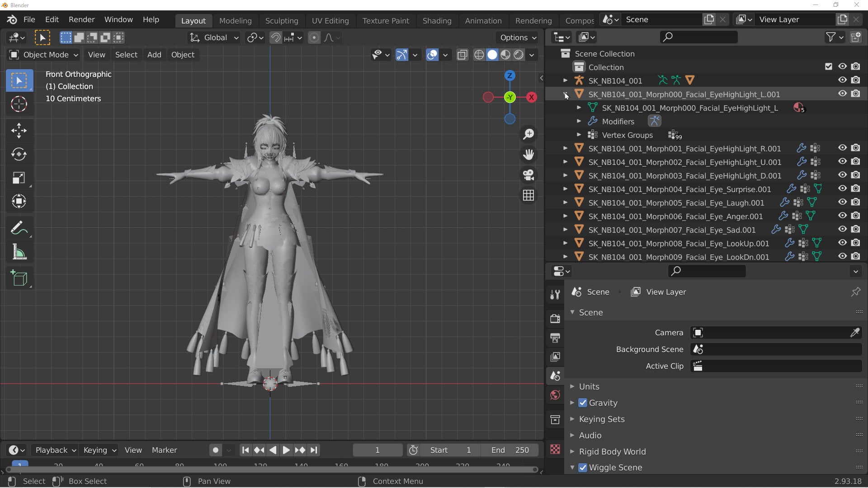The width and height of the screenshot is (868, 488).
Task: Uncheck the Wiggle Scene checkbox
Action: point(583,468)
